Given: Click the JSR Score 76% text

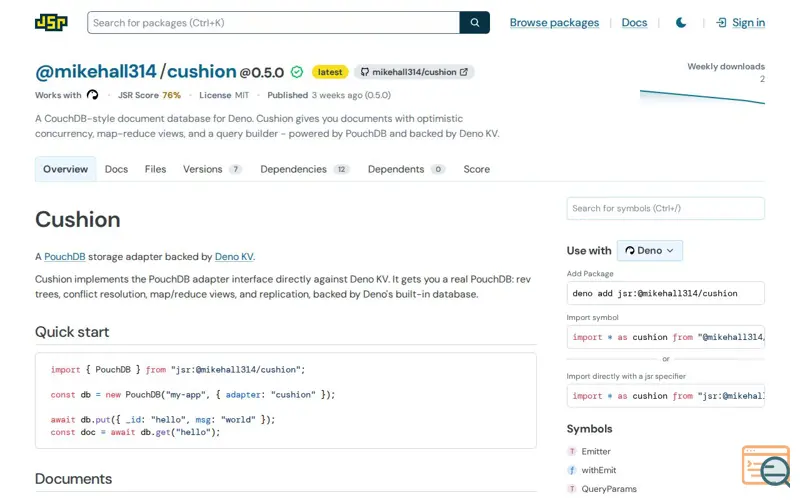Looking at the screenshot, I should 149,95.
